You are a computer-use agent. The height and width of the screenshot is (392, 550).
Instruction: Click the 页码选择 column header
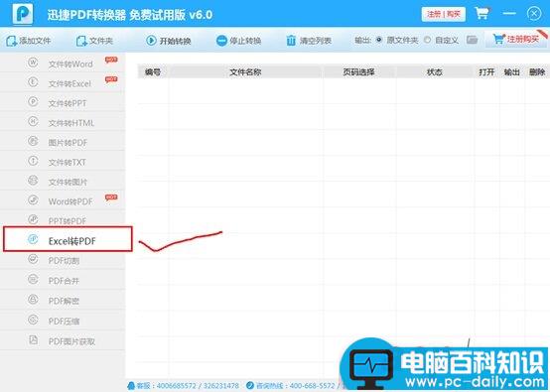pos(358,71)
